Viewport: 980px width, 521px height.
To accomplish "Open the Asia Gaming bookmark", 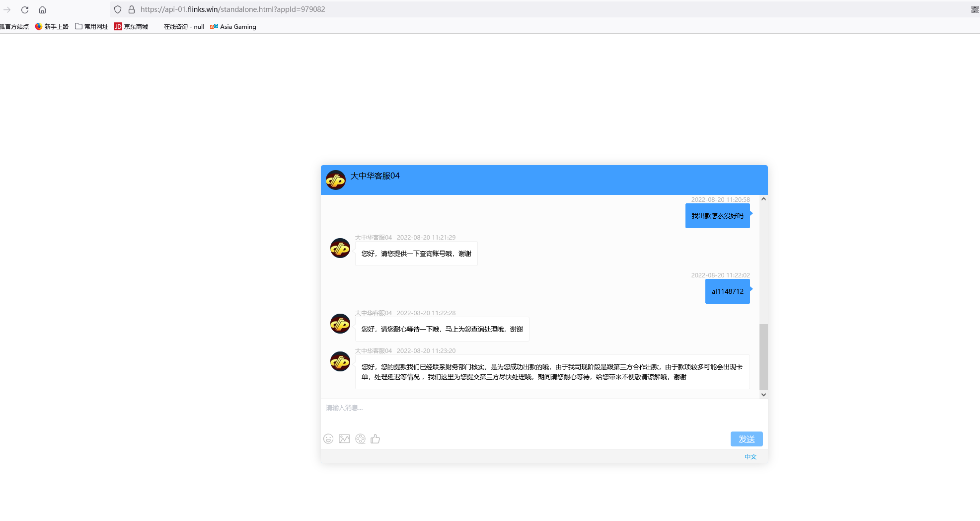I will click(233, 27).
